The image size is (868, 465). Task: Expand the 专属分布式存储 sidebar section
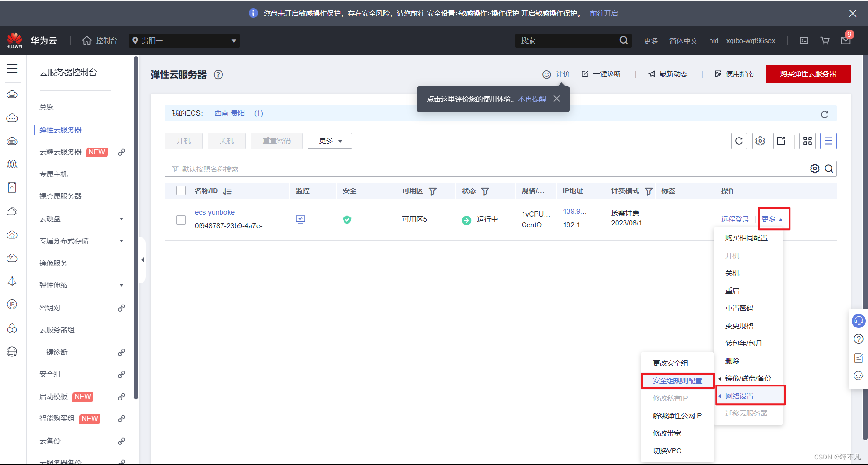click(x=122, y=241)
